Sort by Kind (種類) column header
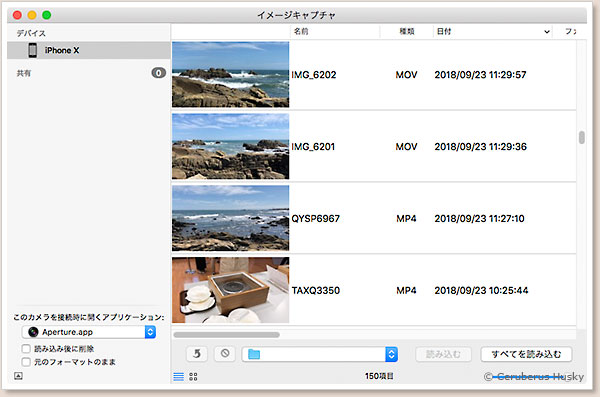 (x=407, y=31)
